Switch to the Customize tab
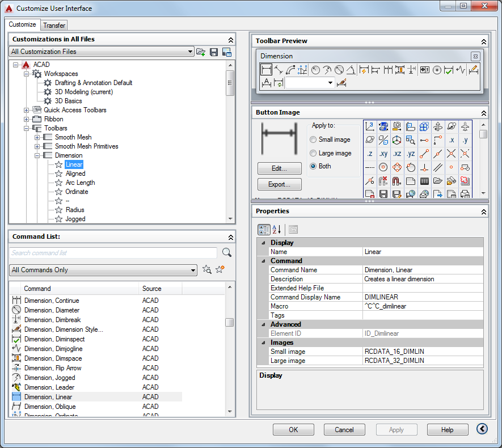Image resolution: width=502 pixels, height=448 pixels. 23,24
